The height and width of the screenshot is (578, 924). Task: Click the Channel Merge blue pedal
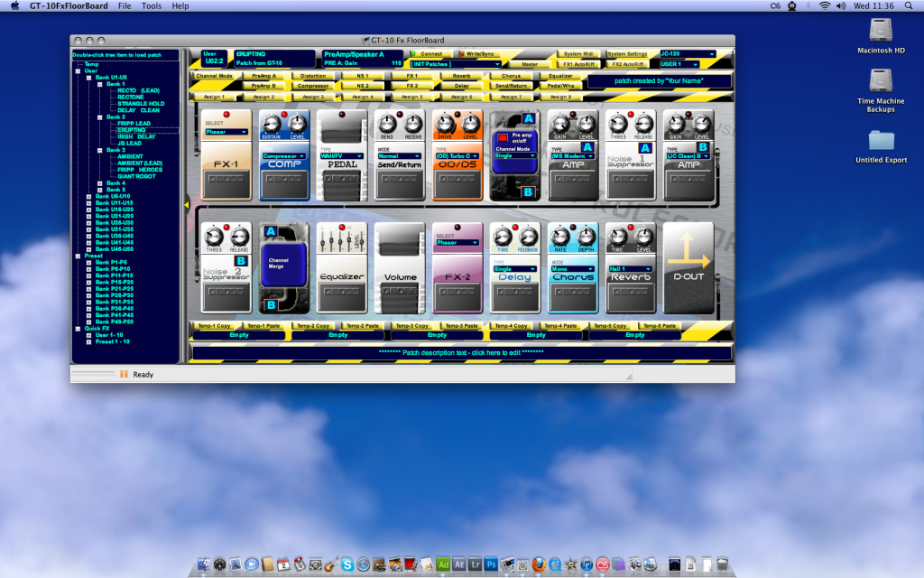[283, 263]
